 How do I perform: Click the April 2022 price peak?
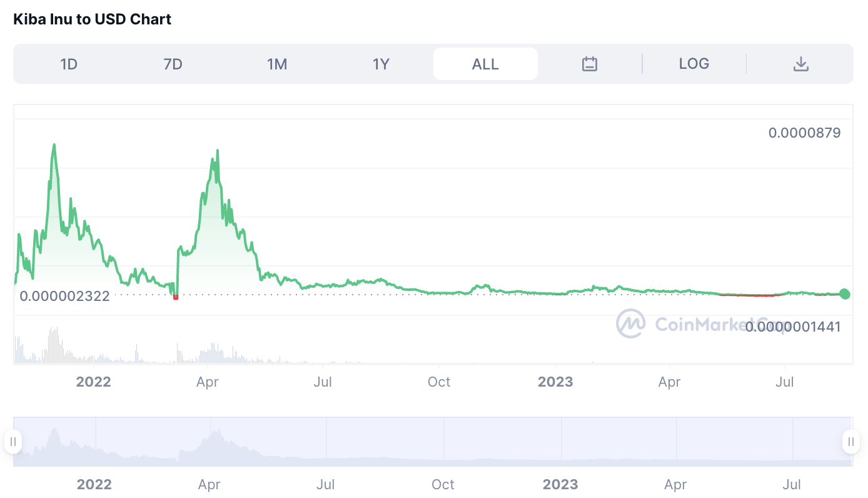click(217, 151)
